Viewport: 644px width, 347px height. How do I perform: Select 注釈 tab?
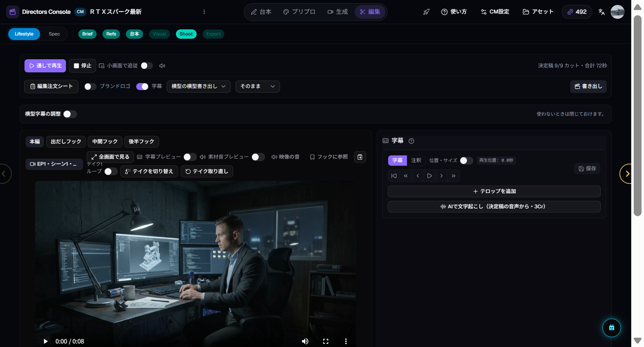pyautogui.click(x=416, y=161)
